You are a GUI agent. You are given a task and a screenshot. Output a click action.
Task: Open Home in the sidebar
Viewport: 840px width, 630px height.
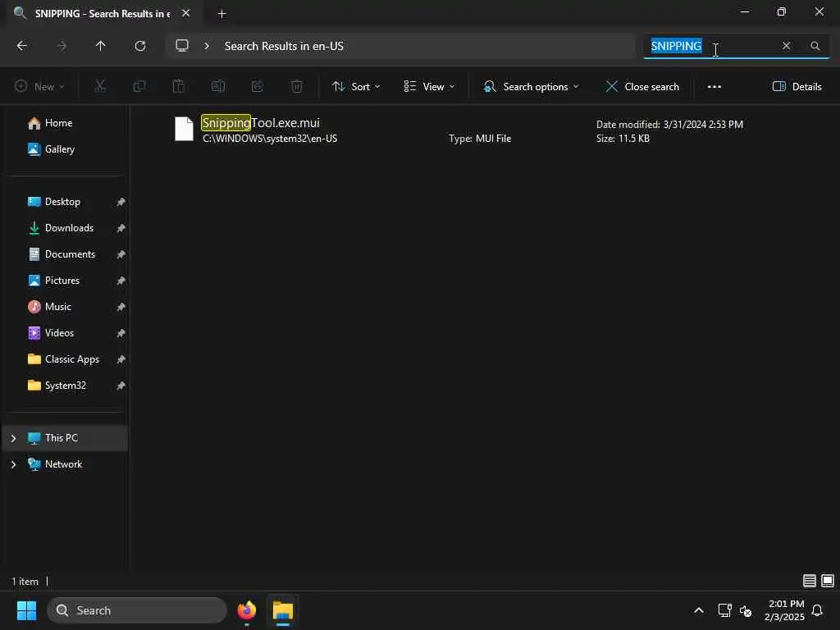tap(58, 123)
